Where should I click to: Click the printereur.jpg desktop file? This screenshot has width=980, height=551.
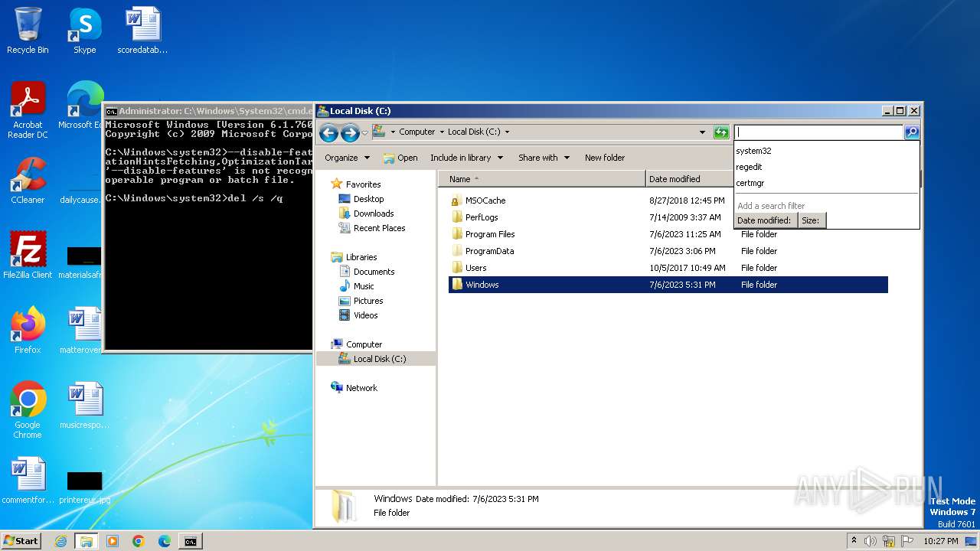tap(84, 487)
